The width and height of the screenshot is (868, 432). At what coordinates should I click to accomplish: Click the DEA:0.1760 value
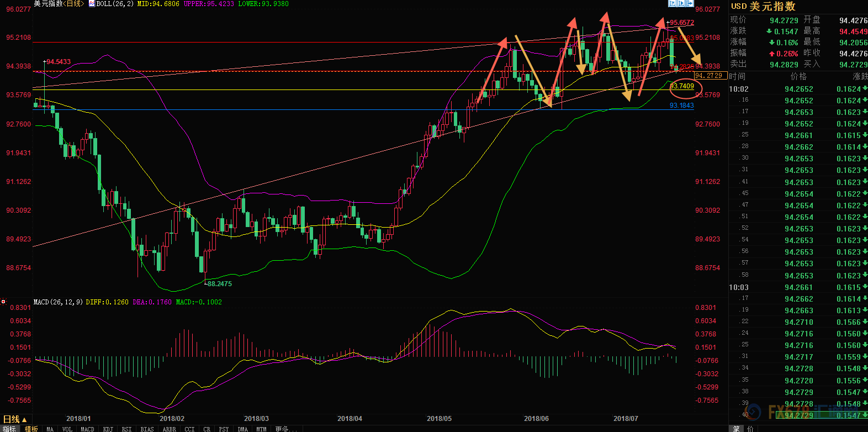click(152, 302)
